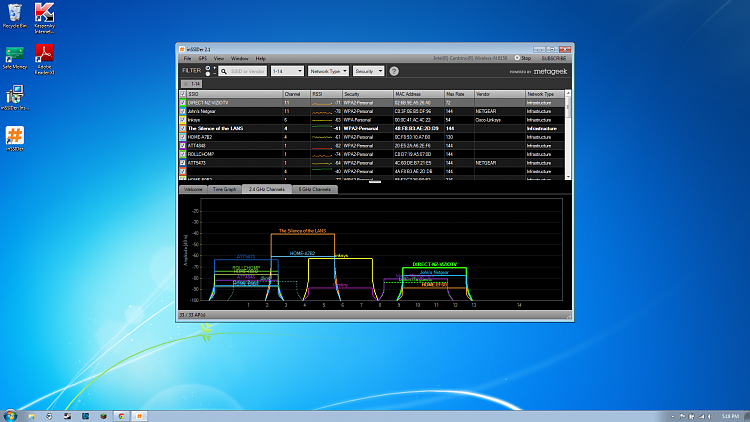
Task: Click the inSSIDer taskbar button
Action: pos(139,416)
